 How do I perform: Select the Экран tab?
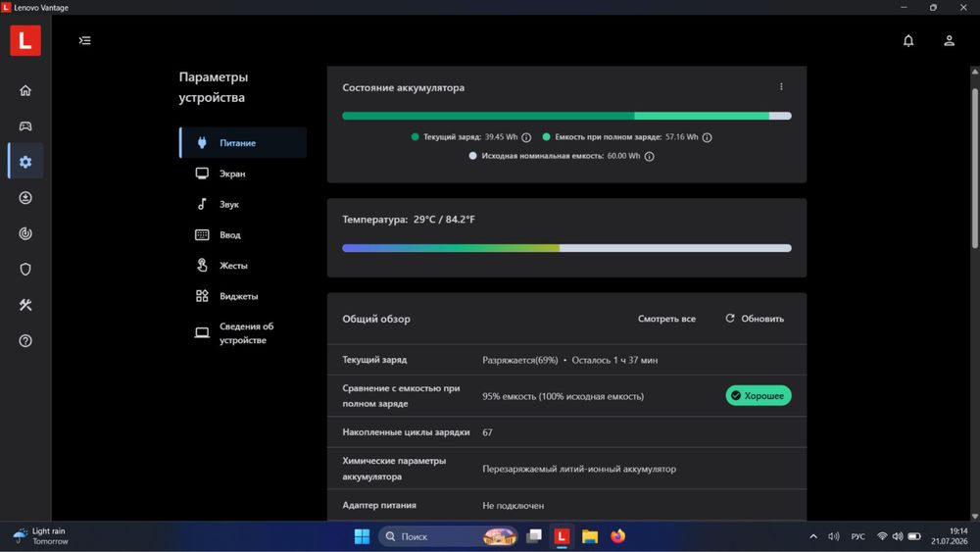click(x=243, y=174)
